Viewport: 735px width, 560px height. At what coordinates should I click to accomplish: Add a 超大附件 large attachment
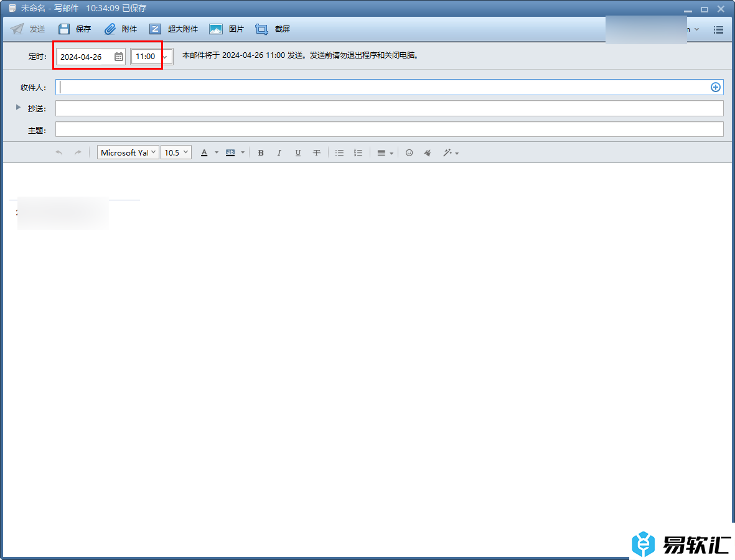(174, 29)
